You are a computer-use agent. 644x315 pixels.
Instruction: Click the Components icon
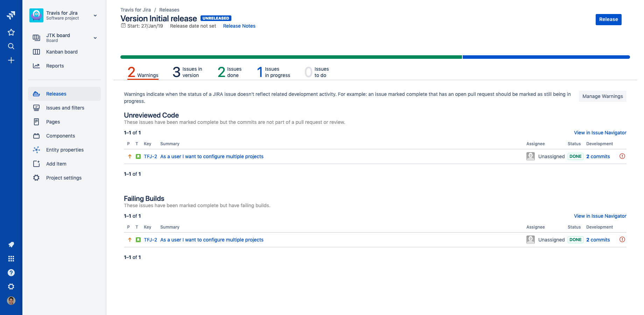[x=36, y=136]
